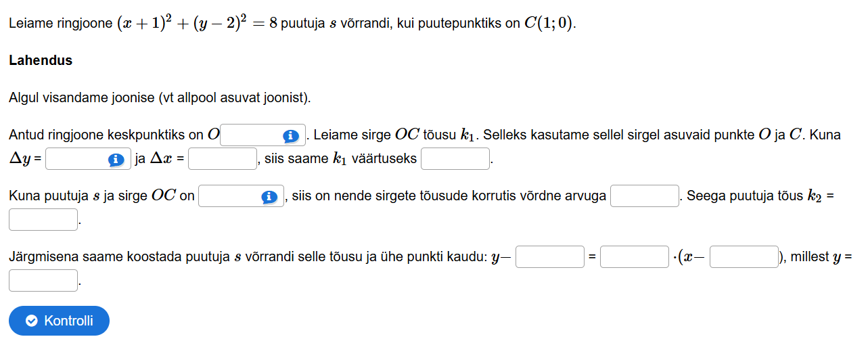868x339 pixels.
Task: Focus the slopes product value field
Action: (645, 196)
